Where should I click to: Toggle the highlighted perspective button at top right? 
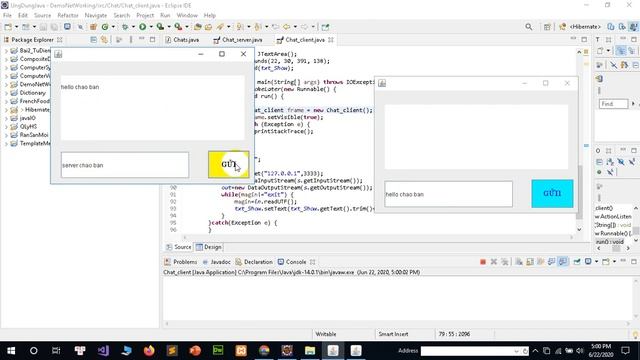coord(633,27)
